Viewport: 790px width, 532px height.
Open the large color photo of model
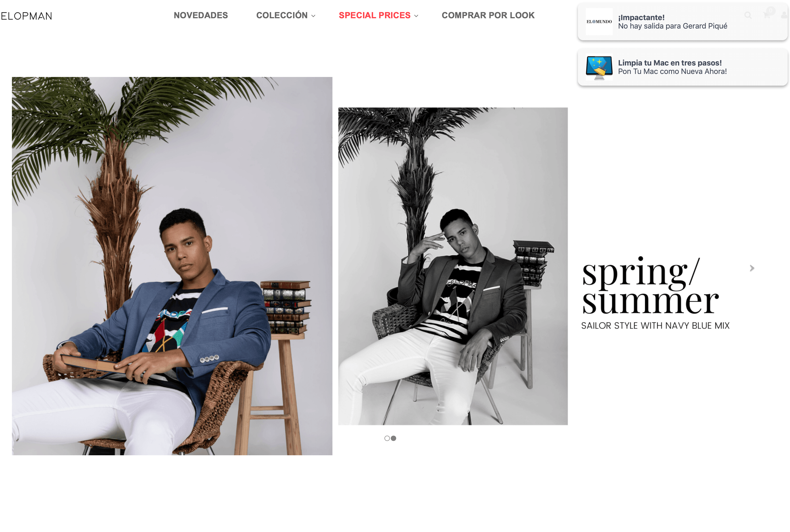[x=172, y=266]
